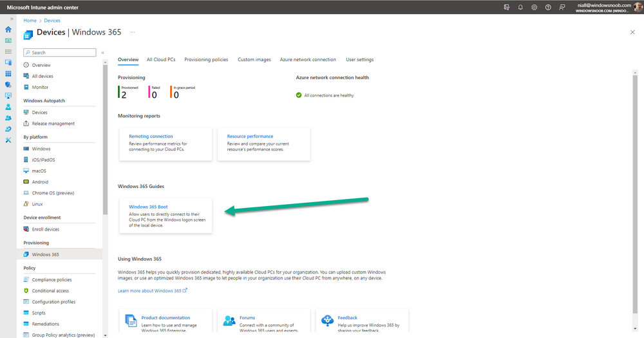Switch to Provisioning policies tab

206,59
